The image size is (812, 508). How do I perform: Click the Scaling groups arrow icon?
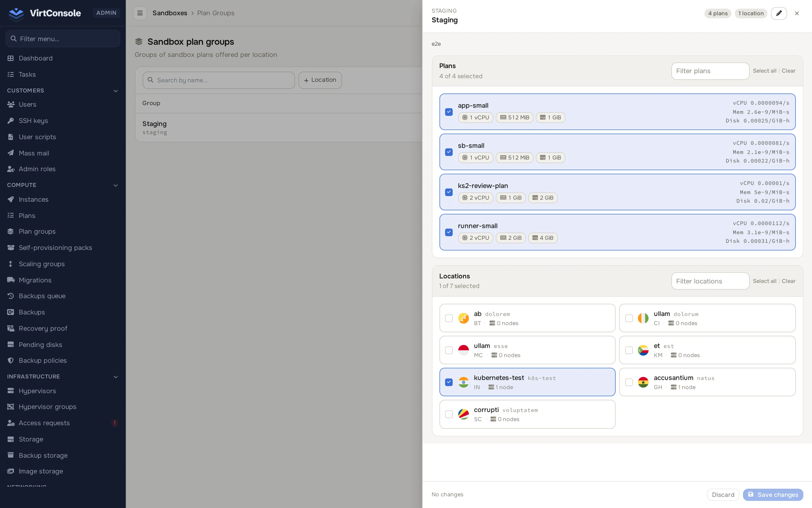[x=11, y=264]
